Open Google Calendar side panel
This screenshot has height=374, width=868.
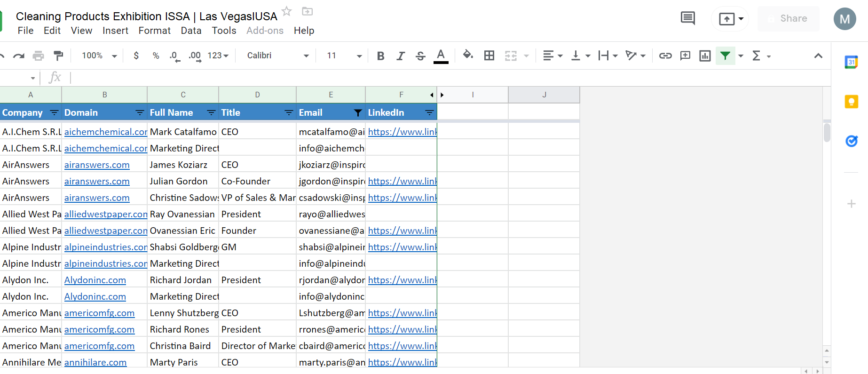pos(852,62)
